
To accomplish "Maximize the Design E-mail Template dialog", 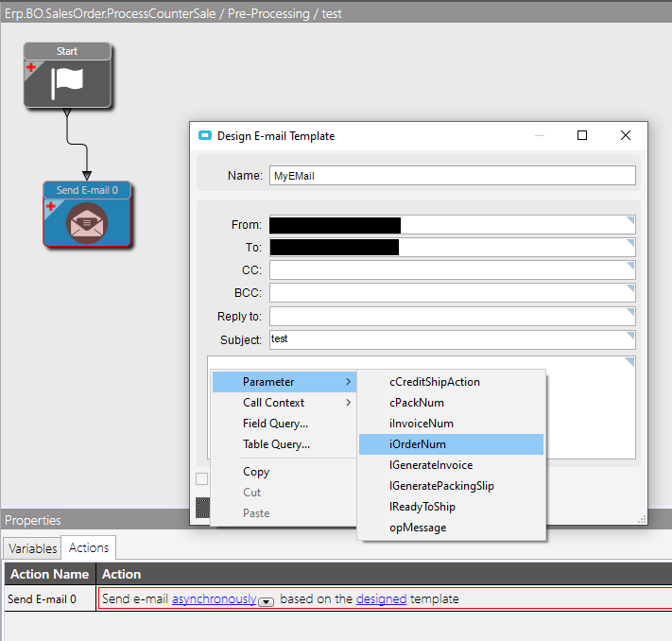I will pos(582,135).
